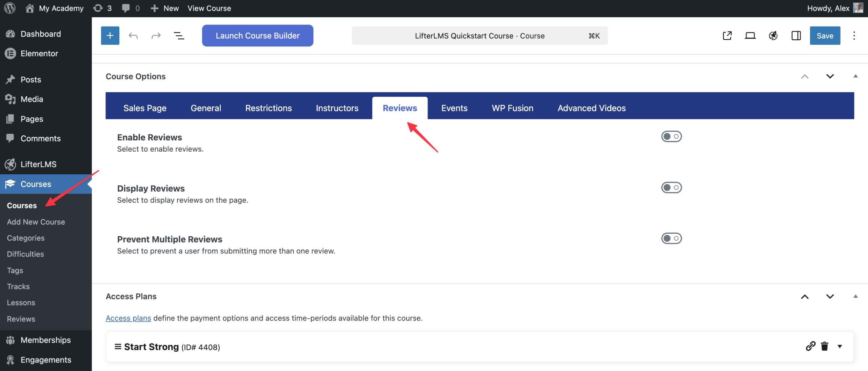
Task: Click View Course in admin bar
Action: click(209, 8)
